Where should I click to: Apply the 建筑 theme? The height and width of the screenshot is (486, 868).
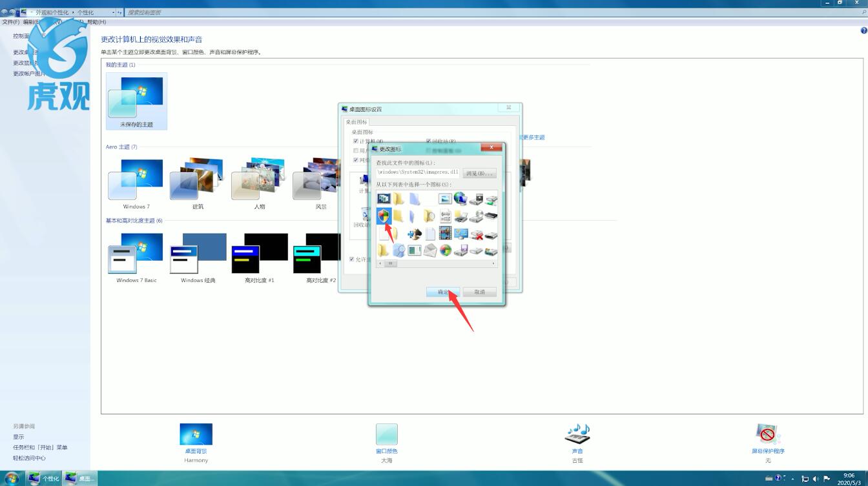[198, 185]
